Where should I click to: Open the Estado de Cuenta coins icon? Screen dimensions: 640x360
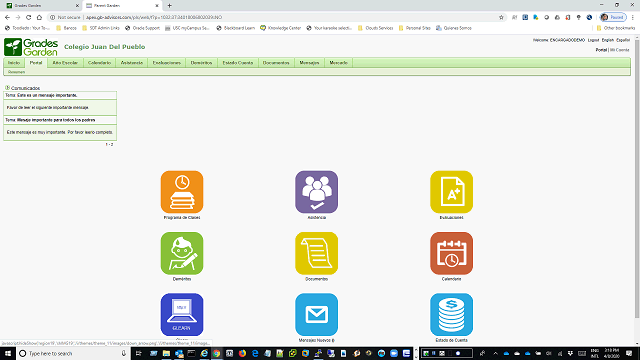(x=451, y=315)
